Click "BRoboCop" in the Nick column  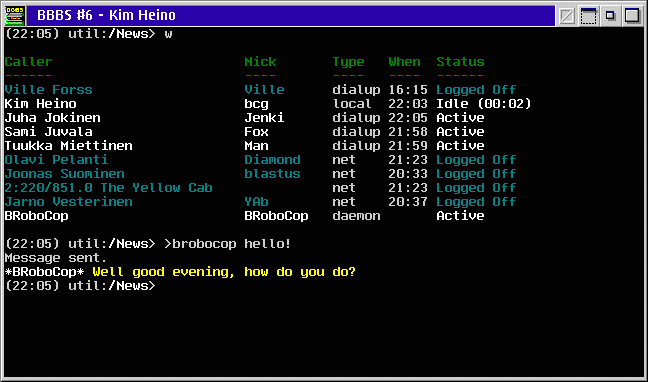pos(276,216)
